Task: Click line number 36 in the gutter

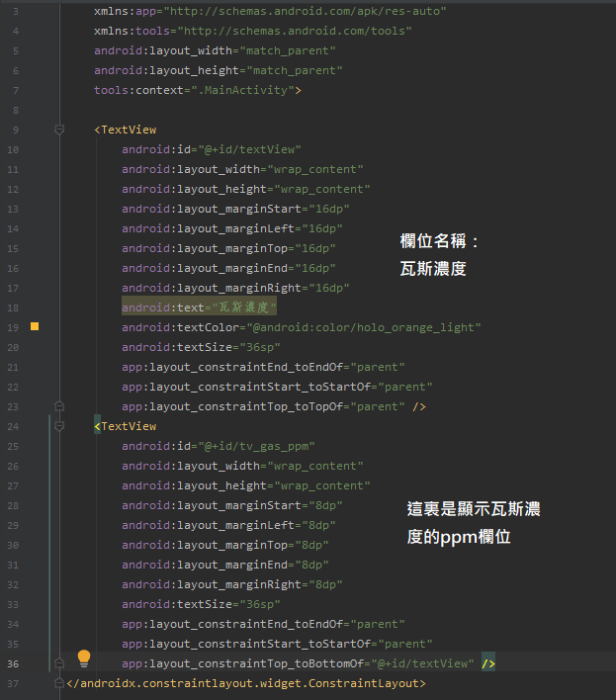Action: (12, 663)
